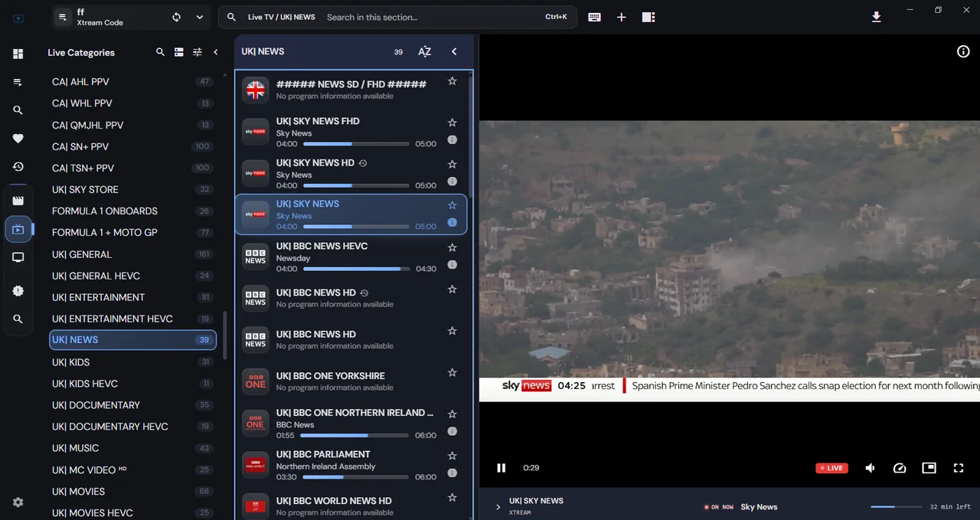980x520 pixels.
Task: Open UK| BBC PARLIAMENT channel
Action: tap(351, 465)
